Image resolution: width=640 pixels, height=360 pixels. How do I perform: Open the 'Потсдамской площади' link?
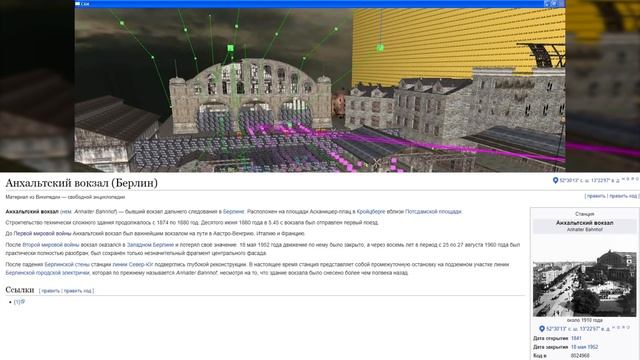click(x=433, y=211)
